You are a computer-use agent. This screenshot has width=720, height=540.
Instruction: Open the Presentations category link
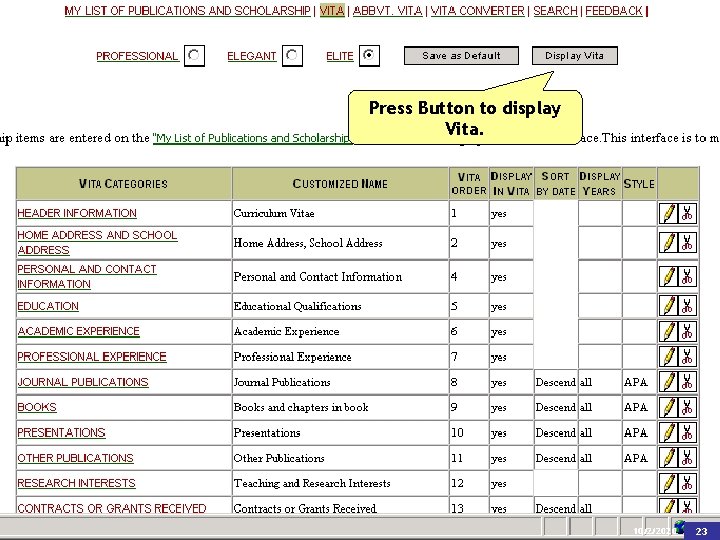[61, 433]
